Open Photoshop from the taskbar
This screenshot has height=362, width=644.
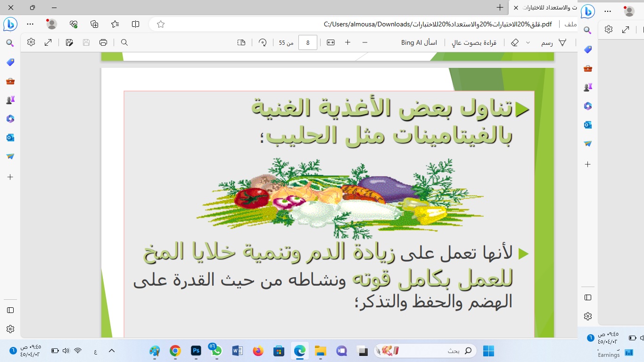196,351
